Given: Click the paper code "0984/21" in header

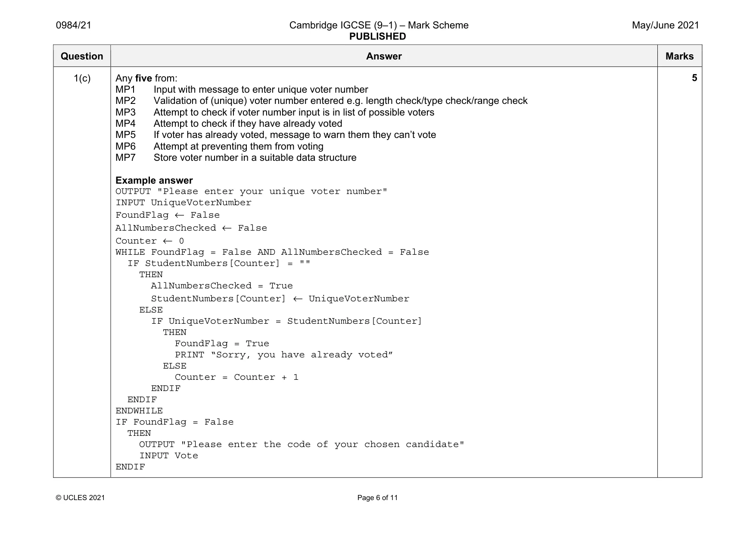Looking at the screenshot, I should click(74, 25).
